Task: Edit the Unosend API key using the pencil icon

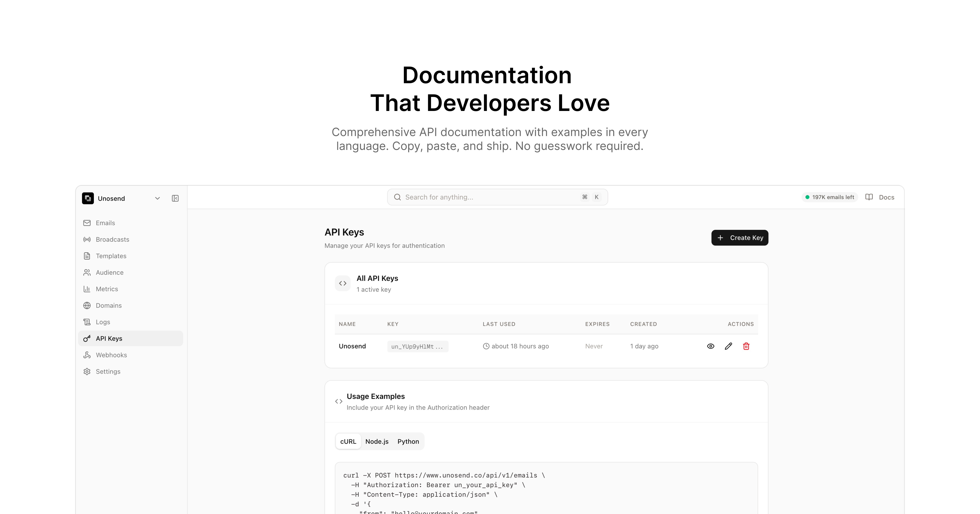Action: (x=728, y=346)
